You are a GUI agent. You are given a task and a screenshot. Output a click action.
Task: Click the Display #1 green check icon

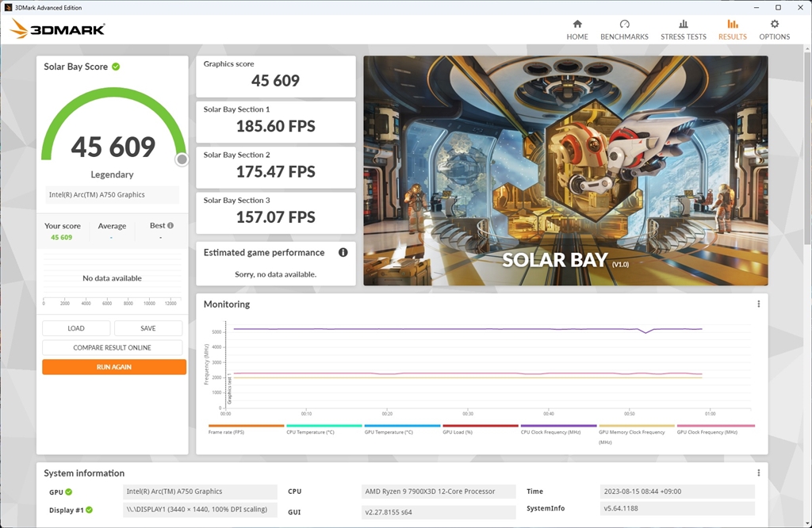point(89,510)
